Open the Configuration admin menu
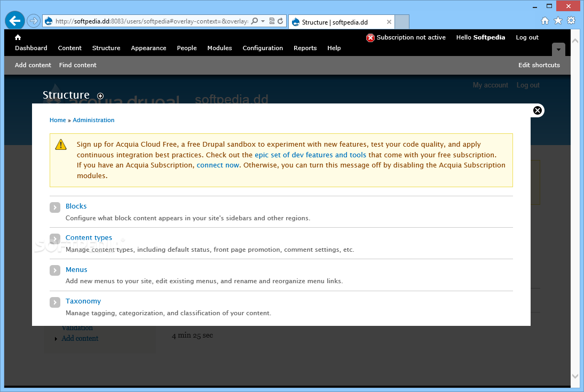This screenshot has width=584, height=392. [x=263, y=48]
